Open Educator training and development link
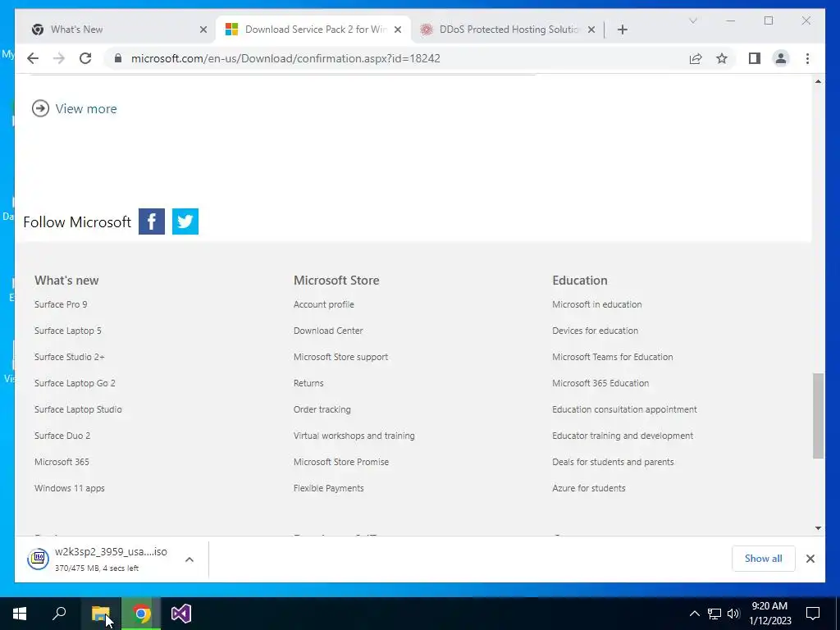 [623, 436]
